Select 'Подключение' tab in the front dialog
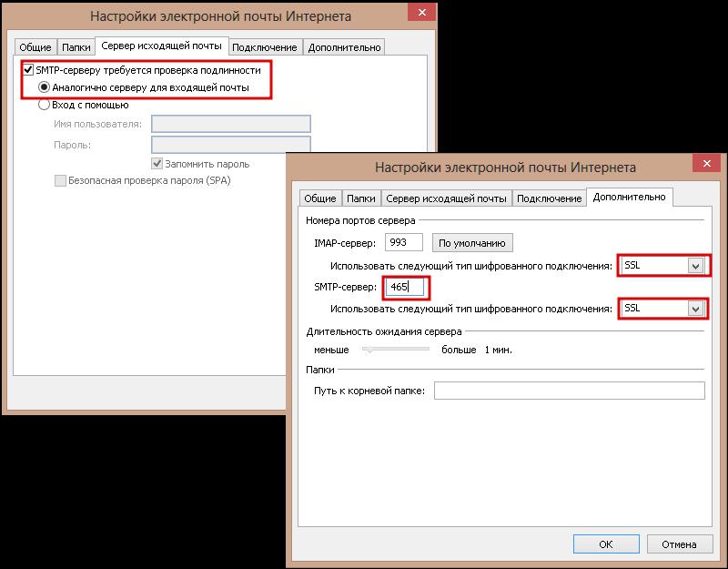Viewport: 728px width, 569px height. [549, 198]
